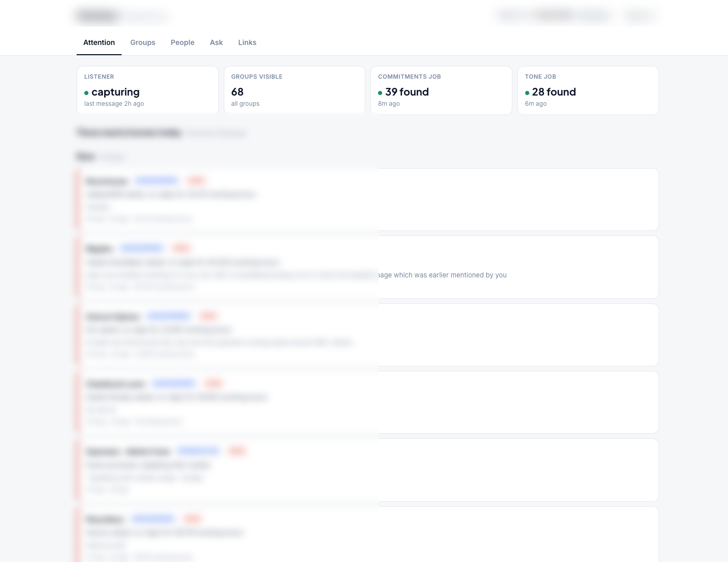Screen dimensions: 728x562
Task: Click the capturing status text
Action: click(x=115, y=92)
